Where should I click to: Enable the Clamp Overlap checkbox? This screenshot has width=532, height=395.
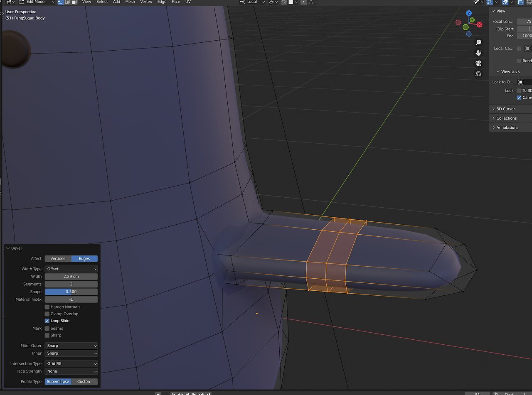47,314
